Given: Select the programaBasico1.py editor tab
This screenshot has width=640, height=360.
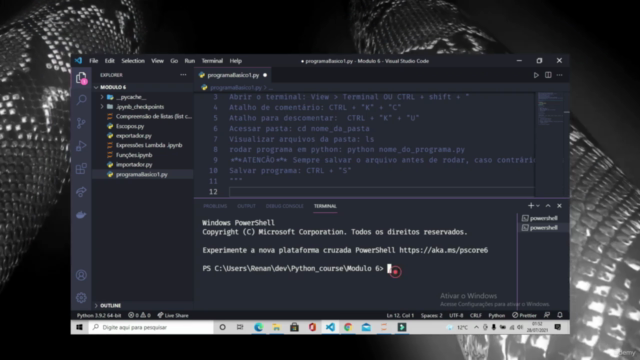Looking at the screenshot, I should 233,75.
